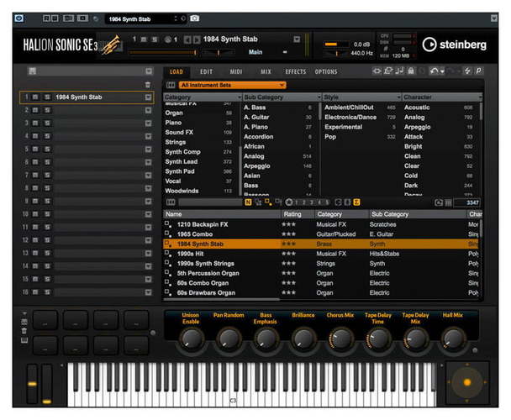Sort results by Name column
The width and height of the screenshot is (511, 420).
pyautogui.click(x=222, y=214)
